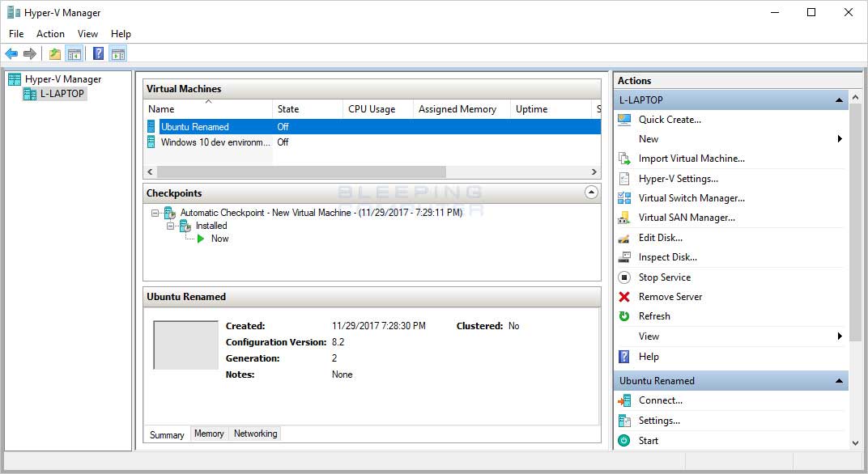Collapse the Automatic Checkpoint tree node
This screenshot has height=474, width=868.
coord(155,213)
